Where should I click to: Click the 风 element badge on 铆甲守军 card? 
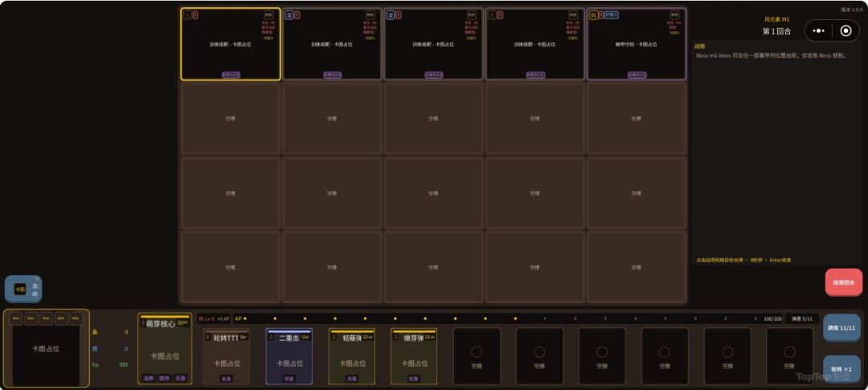tap(593, 15)
